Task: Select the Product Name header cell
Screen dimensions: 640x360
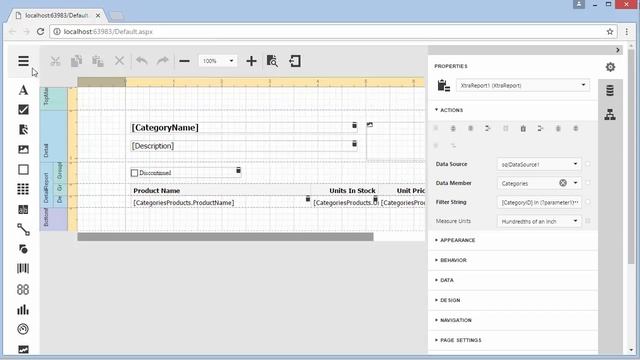Action: coord(220,191)
